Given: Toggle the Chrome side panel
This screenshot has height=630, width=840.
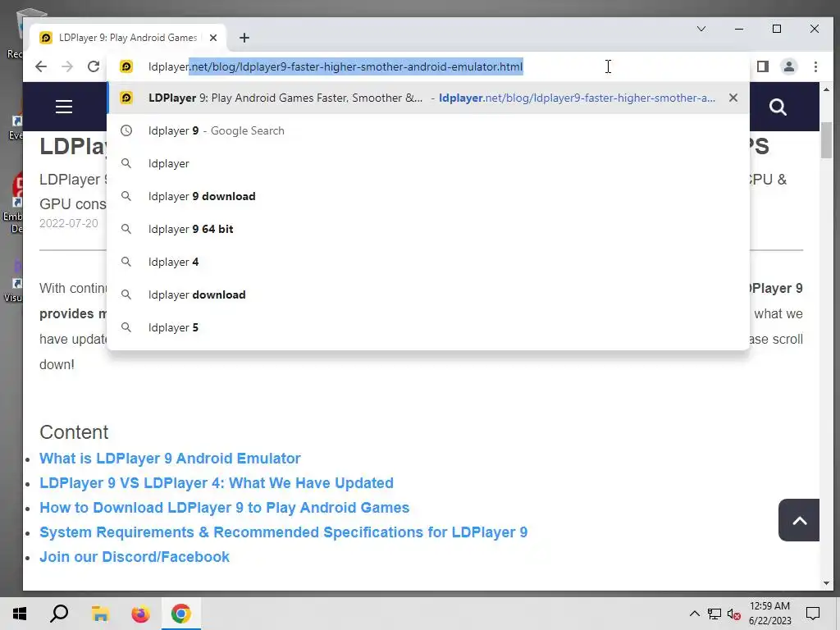Looking at the screenshot, I should (x=762, y=66).
